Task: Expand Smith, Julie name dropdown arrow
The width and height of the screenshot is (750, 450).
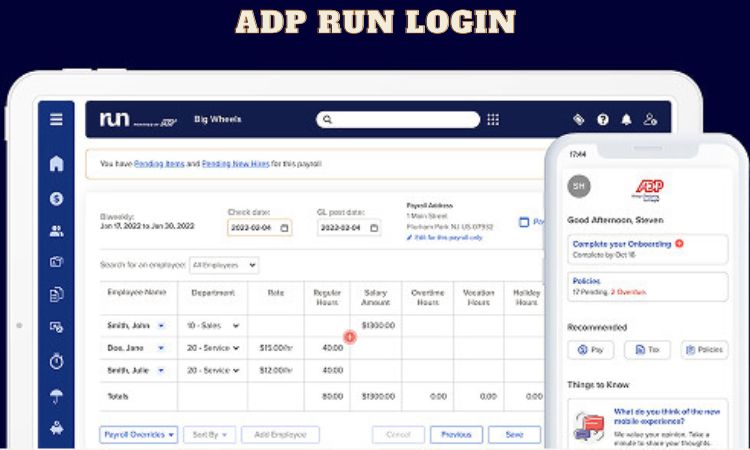Action: point(161,371)
